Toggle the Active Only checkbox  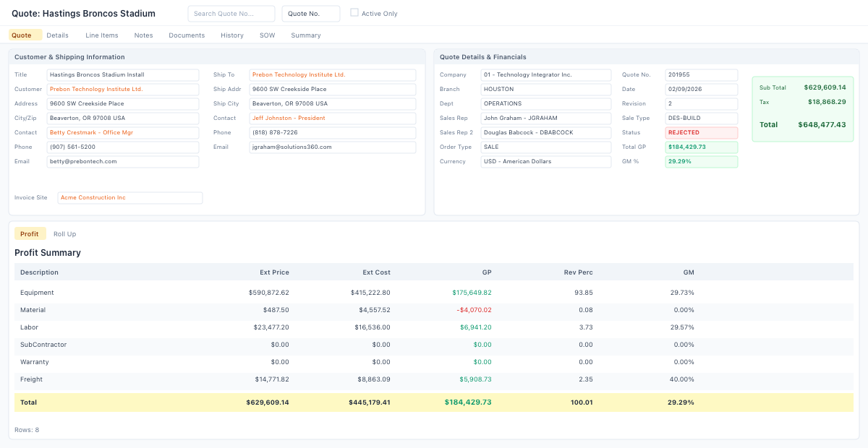tap(354, 13)
